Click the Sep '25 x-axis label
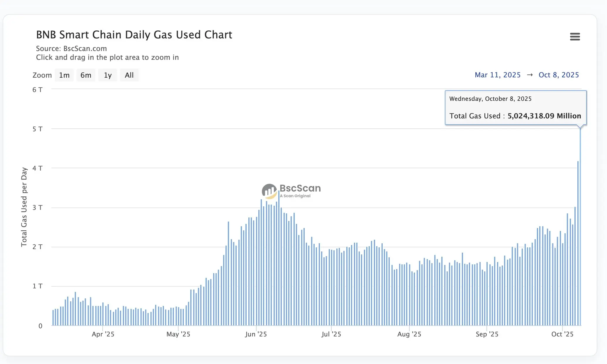This screenshot has height=364, width=607. tap(487, 334)
